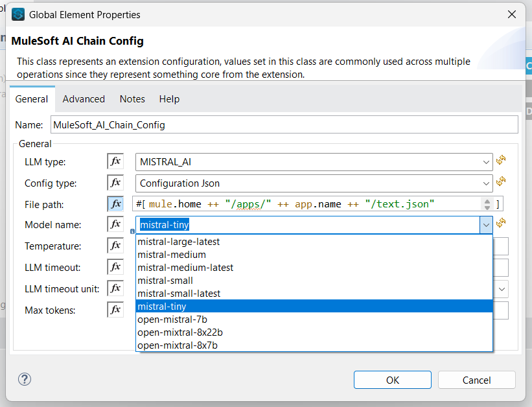Choose mistral-small-latest from the list
This screenshot has width=532, height=407.
[x=314, y=294]
